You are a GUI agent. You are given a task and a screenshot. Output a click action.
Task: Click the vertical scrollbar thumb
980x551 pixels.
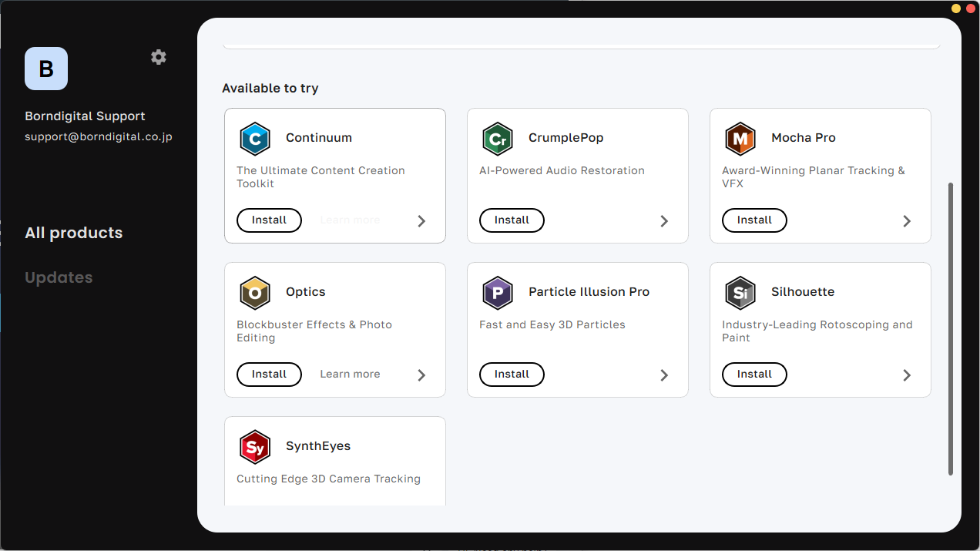click(951, 329)
